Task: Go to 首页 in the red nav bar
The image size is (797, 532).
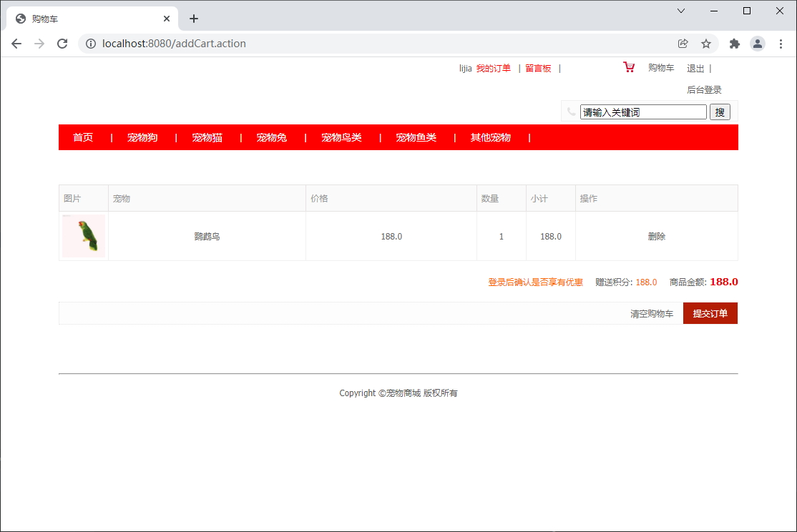Action: 83,137
